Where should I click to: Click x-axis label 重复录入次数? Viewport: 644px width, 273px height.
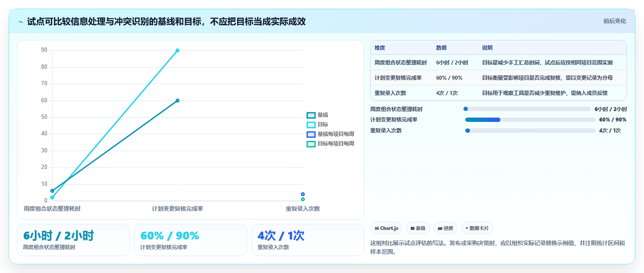[303, 209]
